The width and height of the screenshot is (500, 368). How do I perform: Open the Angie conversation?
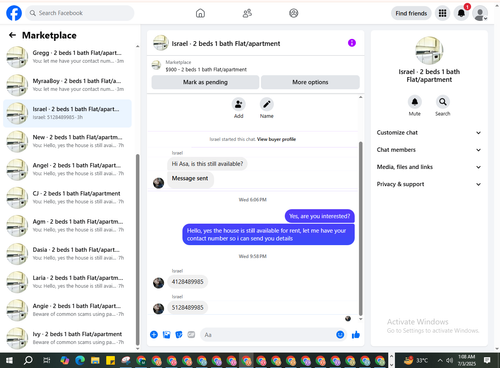pyautogui.click(x=67, y=310)
